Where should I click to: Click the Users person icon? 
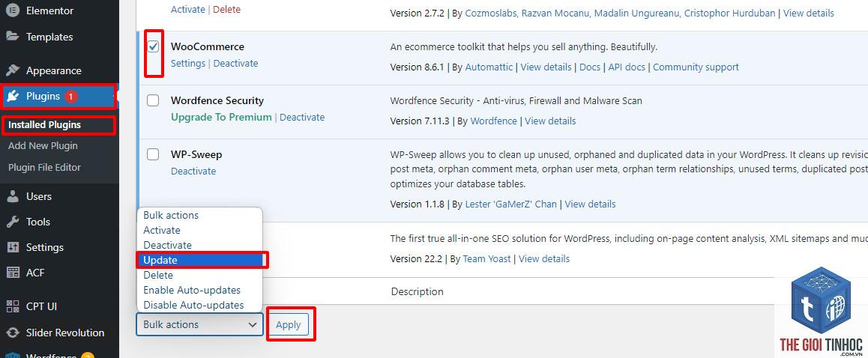tap(12, 196)
